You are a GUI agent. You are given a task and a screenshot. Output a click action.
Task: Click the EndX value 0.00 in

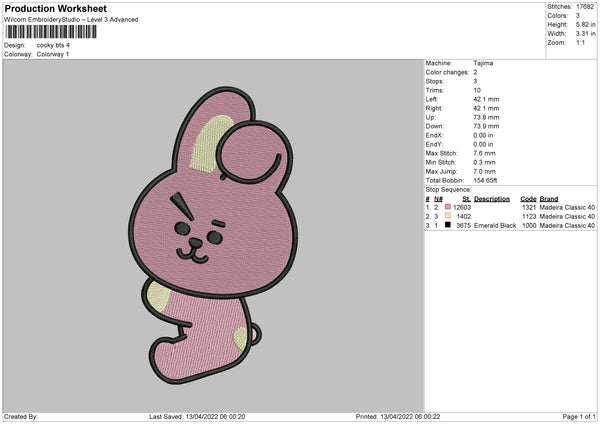pyautogui.click(x=483, y=135)
